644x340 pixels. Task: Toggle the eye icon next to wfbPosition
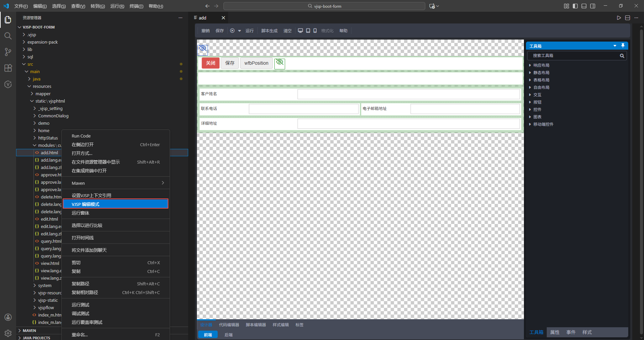click(x=279, y=62)
